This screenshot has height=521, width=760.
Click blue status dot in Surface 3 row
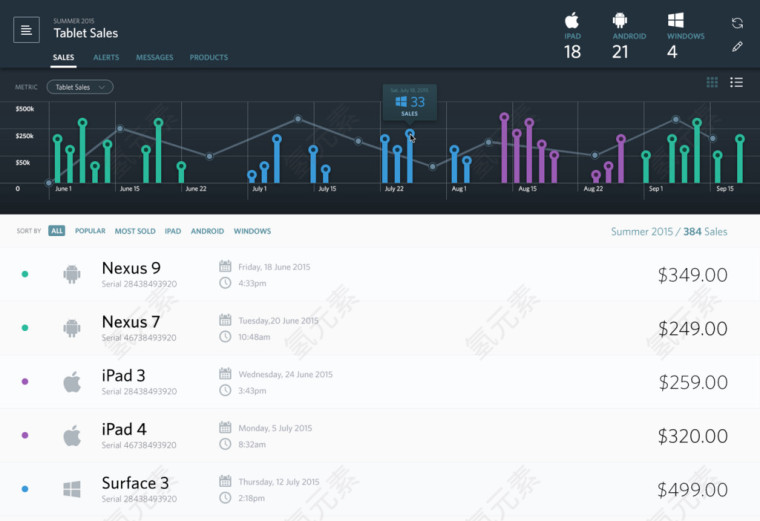[25, 489]
